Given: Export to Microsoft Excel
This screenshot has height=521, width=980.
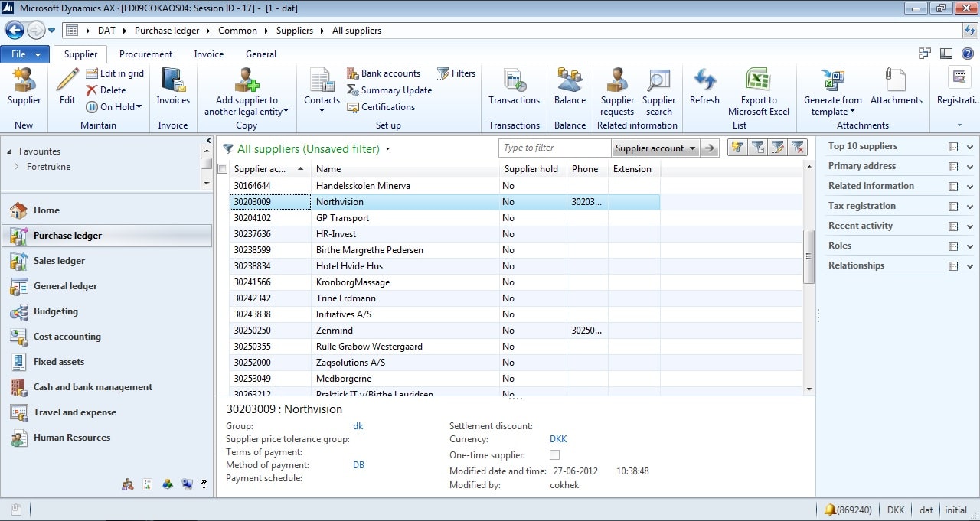Looking at the screenshot, I should [x=758, y=92].
